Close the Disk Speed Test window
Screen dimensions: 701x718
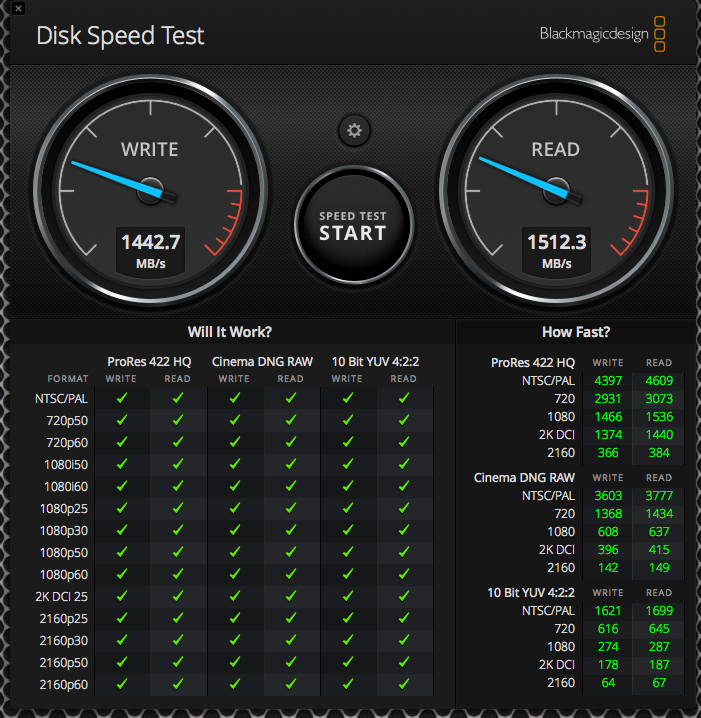point(18,8)
